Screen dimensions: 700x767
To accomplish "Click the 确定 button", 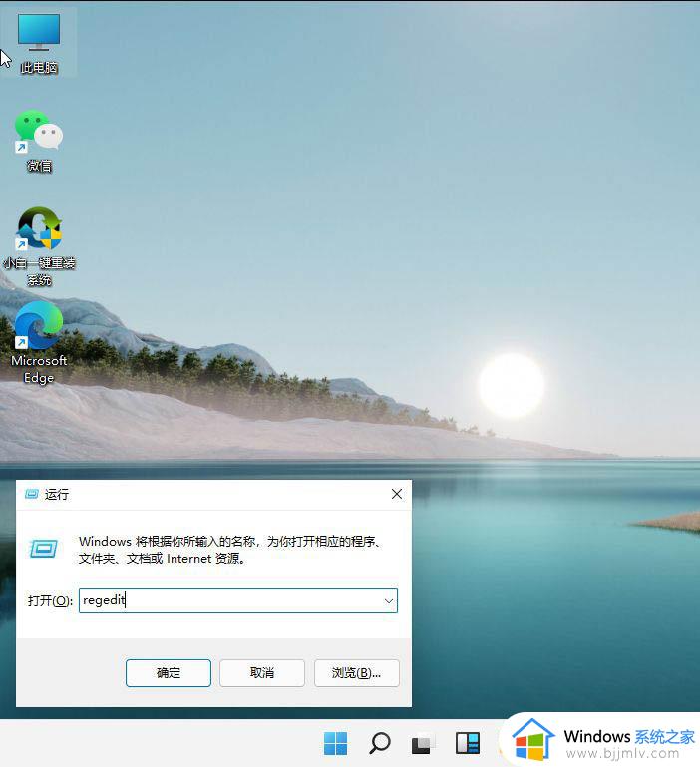I will 169,673.
